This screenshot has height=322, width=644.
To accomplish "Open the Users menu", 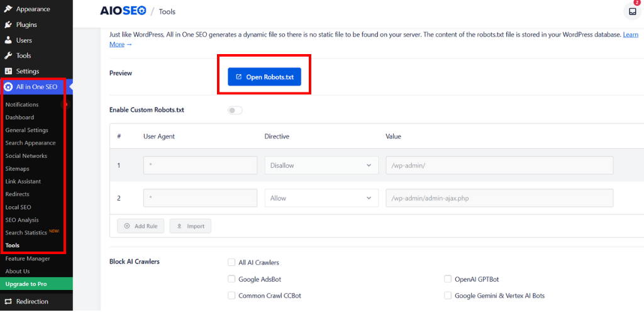I will 24,40.
